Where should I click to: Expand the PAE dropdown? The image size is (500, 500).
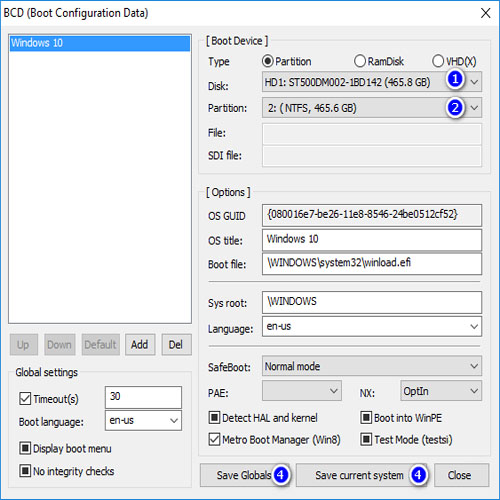click(x=302, y=391)
